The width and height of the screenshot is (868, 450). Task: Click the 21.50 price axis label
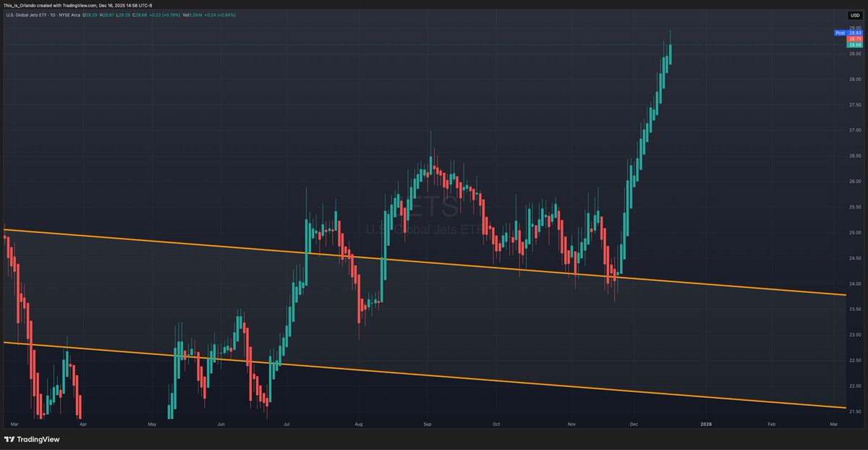pos(855,412)
